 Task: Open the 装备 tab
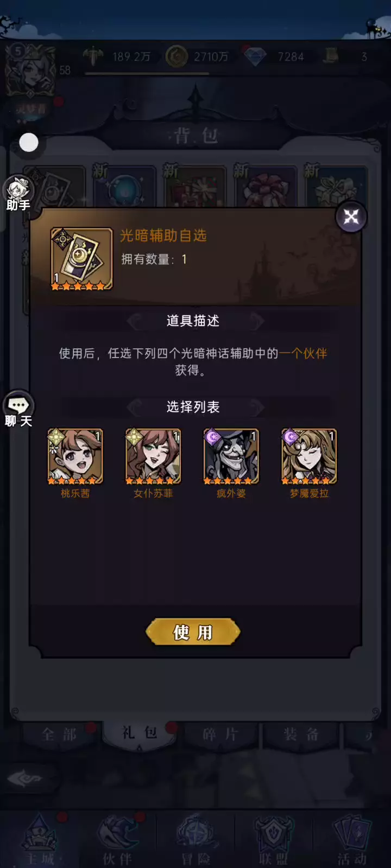coord(301,735)
